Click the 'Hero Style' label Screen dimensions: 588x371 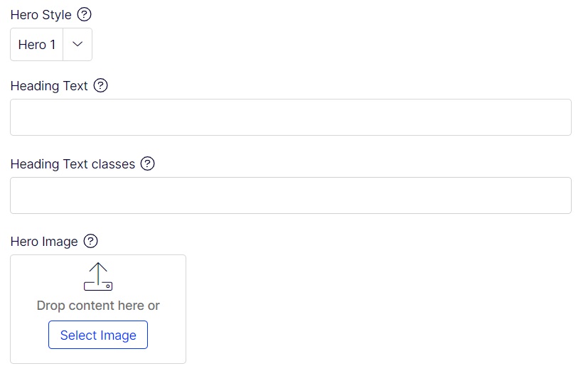(41, 15)
